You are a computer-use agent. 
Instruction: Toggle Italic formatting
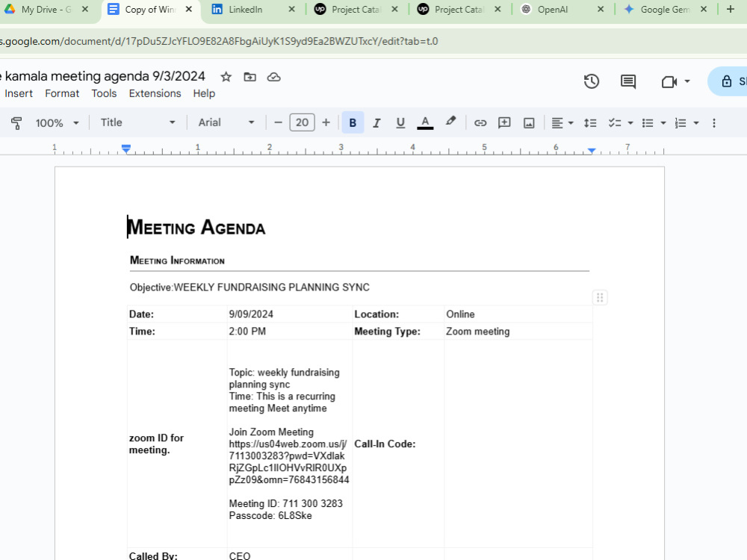(x=376, y=123)
